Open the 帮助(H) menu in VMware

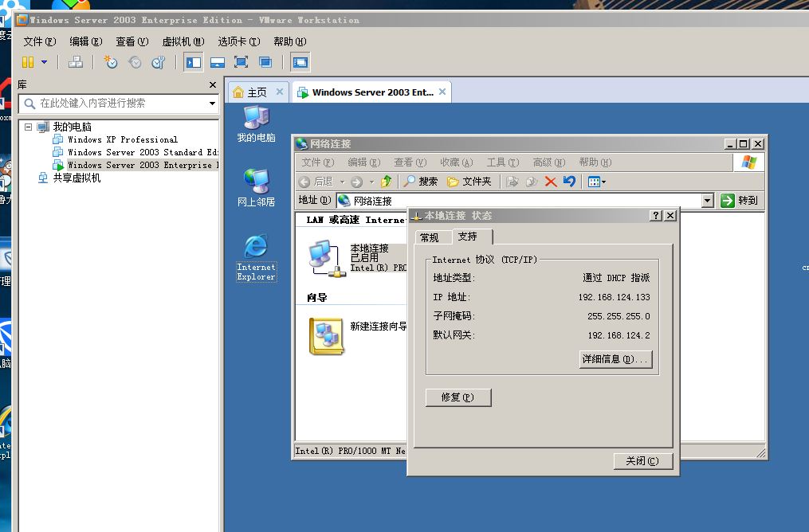(290, 41)
